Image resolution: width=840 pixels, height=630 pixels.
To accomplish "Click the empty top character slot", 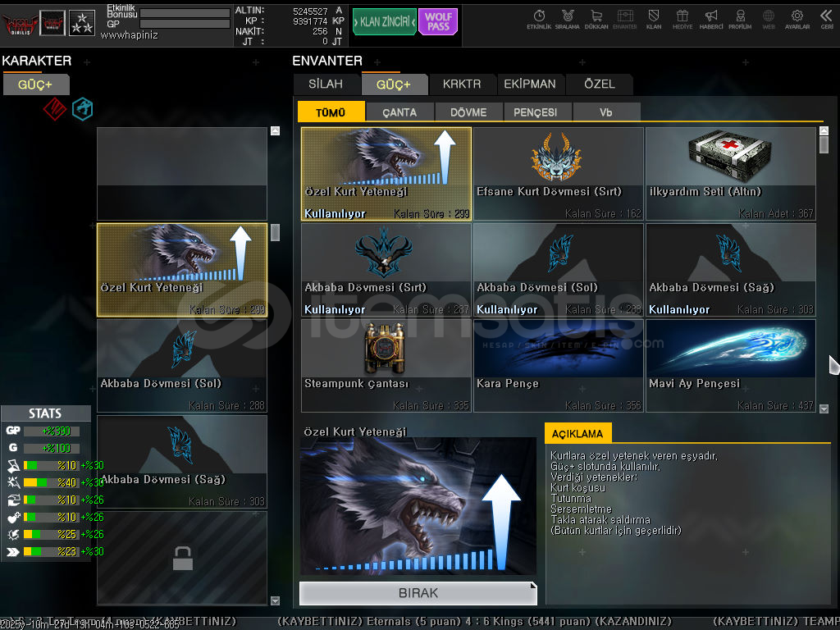I will coord(182,174).
